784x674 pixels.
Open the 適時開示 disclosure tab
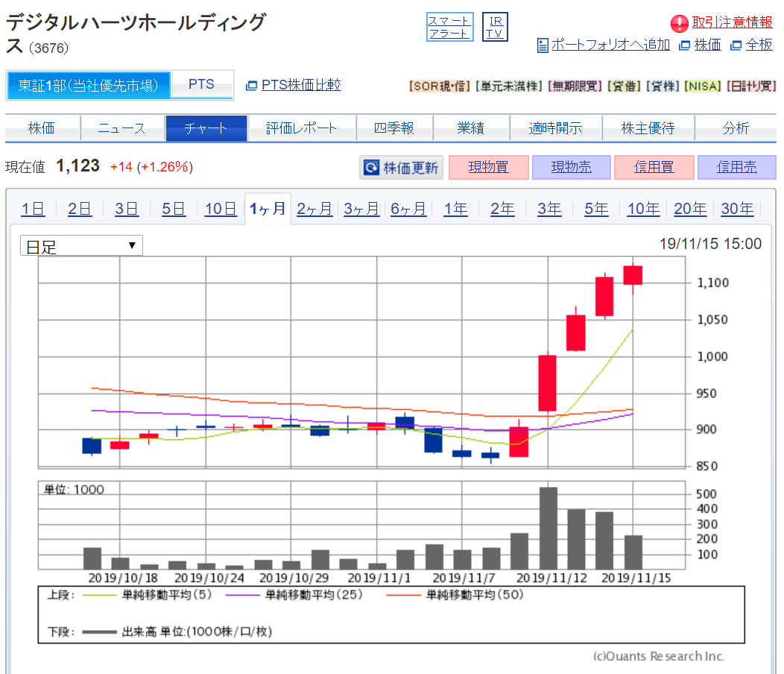555,128
